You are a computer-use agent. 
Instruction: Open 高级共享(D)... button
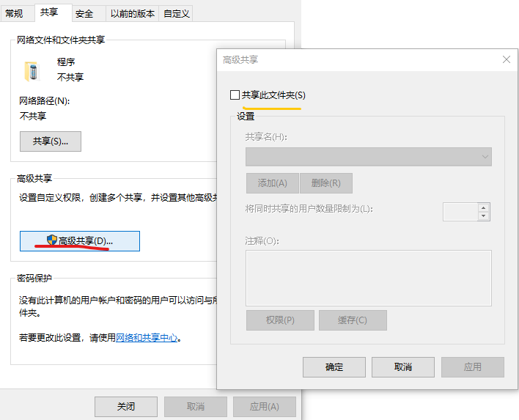coord(80,241)
